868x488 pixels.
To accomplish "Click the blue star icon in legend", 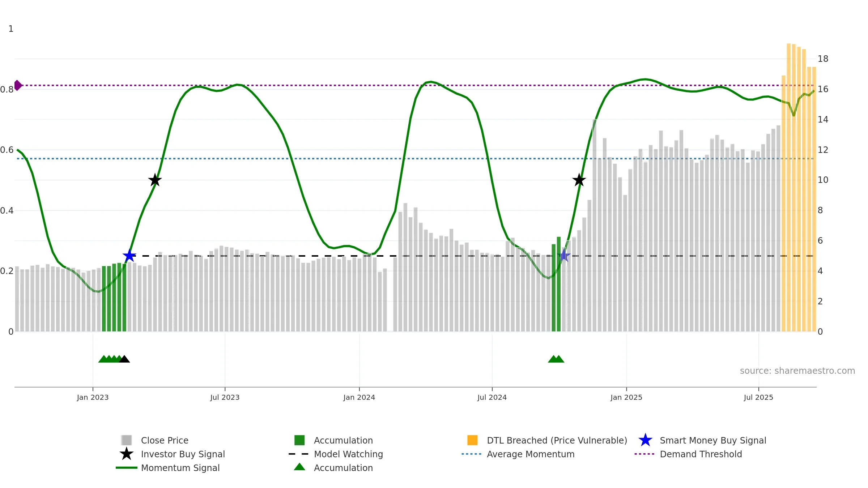I will click(x=645, y=440).
